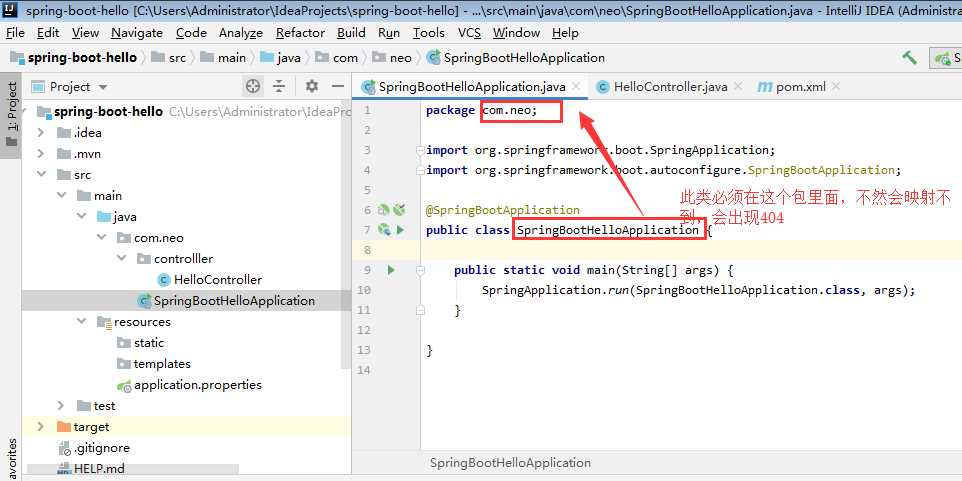Collapse the main folder

click(x=61, y=196)
